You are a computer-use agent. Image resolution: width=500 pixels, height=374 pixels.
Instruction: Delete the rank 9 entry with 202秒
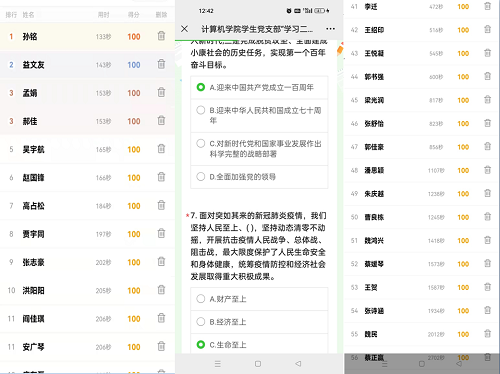coord(161,261)
